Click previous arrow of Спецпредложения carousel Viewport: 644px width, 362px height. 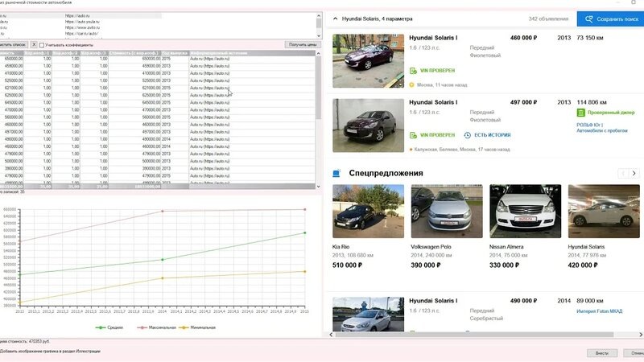click(x=623, y=173)
